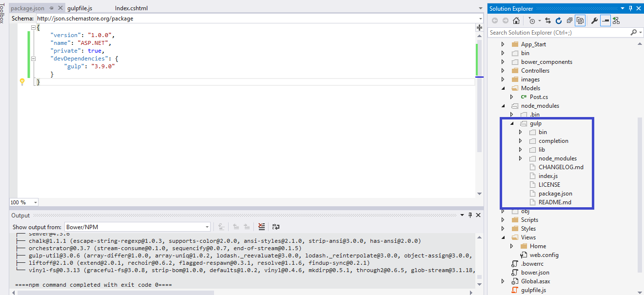
Task: Switch to the Index.cshtml tab
Action: pos(131,8)
